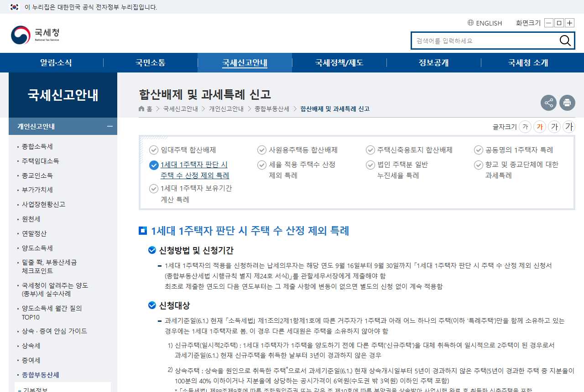Image resolution: width=584 pixels, height=392 pixels.
Task: Open 양도소득세 in the sidebar
Action: point(37,248)
